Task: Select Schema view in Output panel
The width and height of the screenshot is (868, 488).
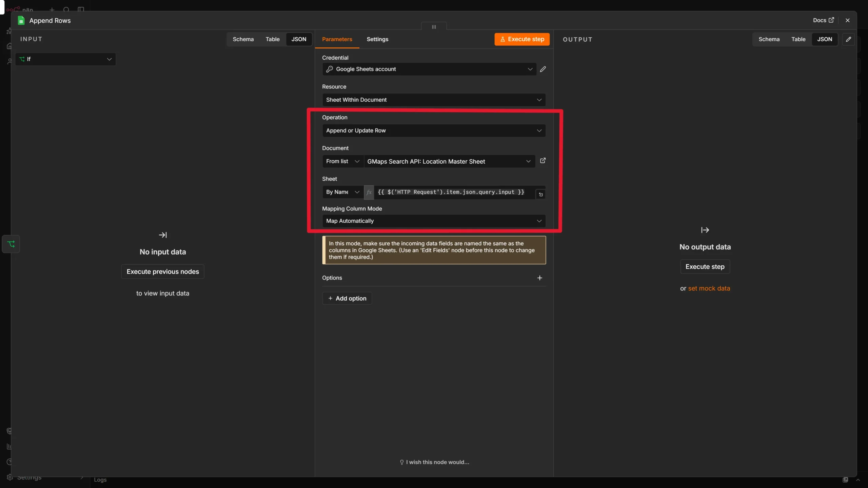Action: tap(769, 39)
